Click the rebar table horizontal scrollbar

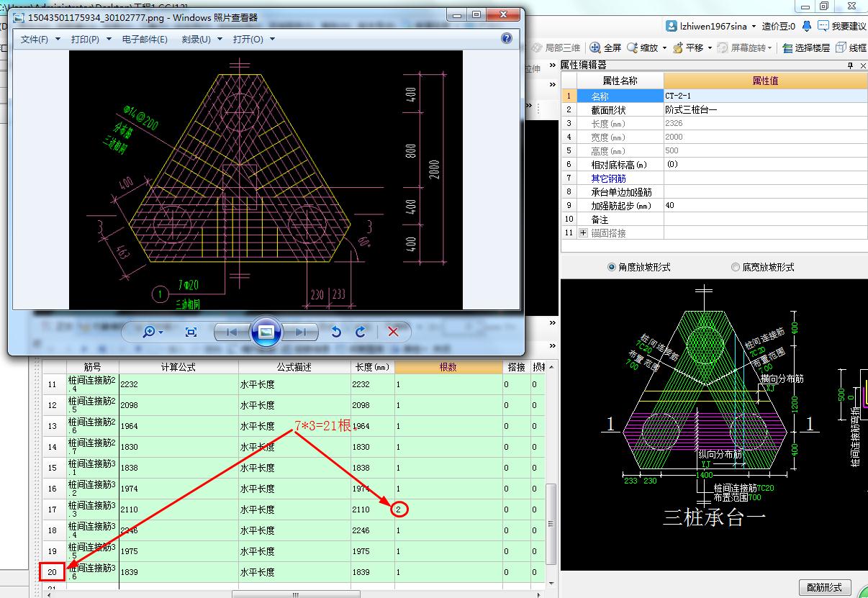click(x=294, y=594)
